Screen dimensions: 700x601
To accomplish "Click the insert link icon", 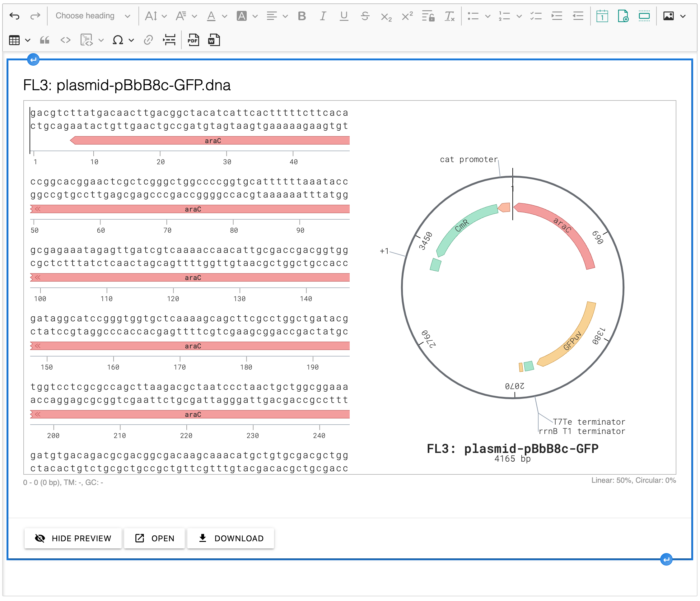I will tap(148, 40).
